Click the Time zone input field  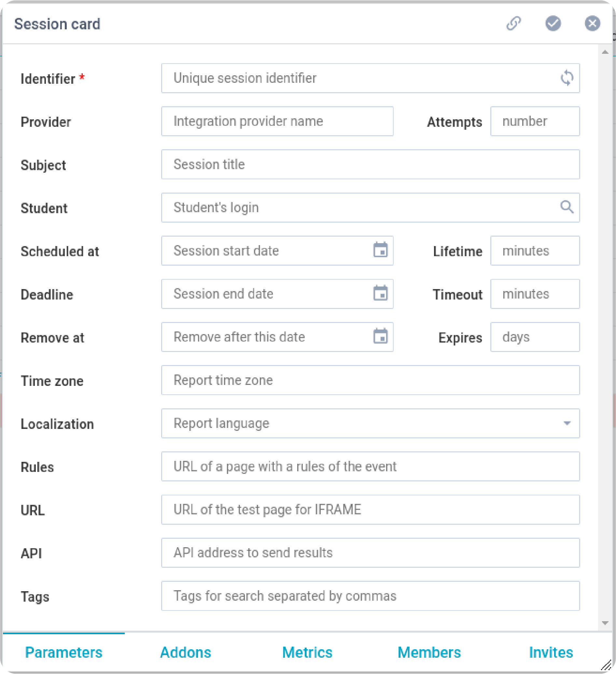click(x=370, y=380)
